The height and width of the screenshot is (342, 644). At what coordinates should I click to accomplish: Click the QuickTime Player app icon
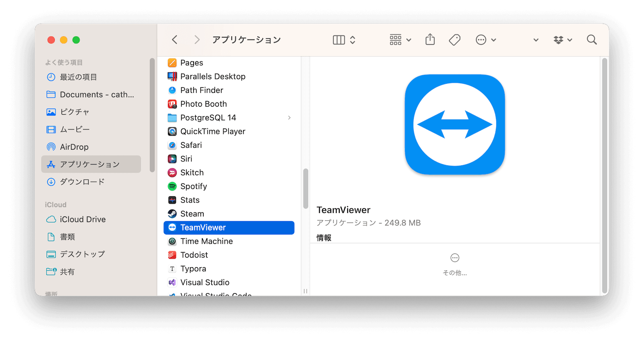click(x=172, y=131)
